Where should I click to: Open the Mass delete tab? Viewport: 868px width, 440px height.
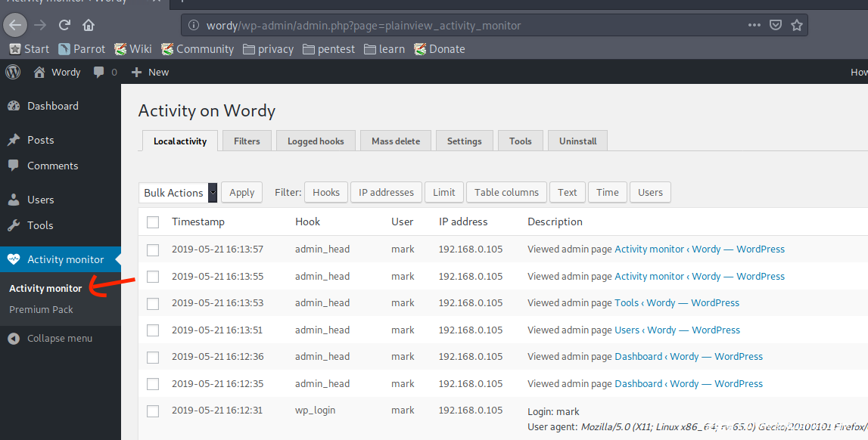point(396,141)
